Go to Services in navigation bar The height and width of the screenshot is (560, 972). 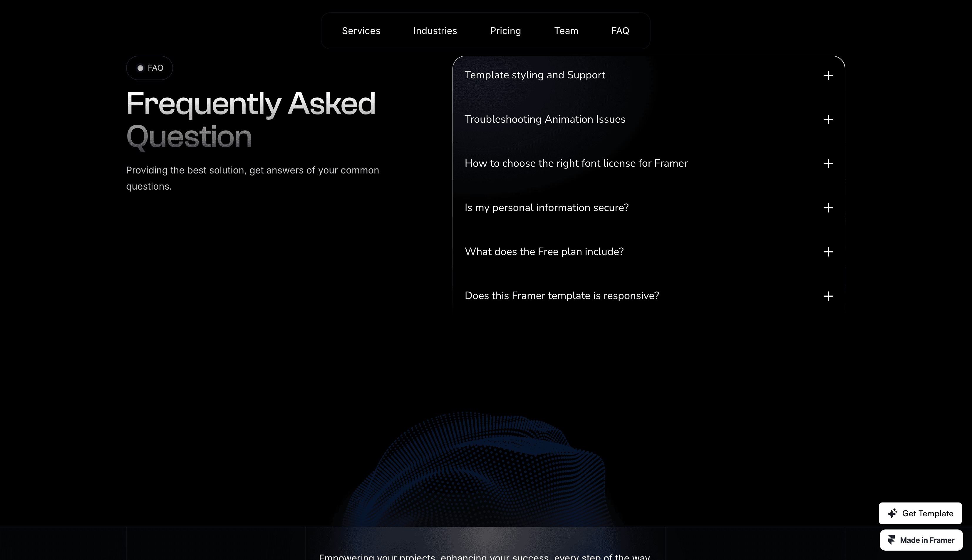pos(361,31)
